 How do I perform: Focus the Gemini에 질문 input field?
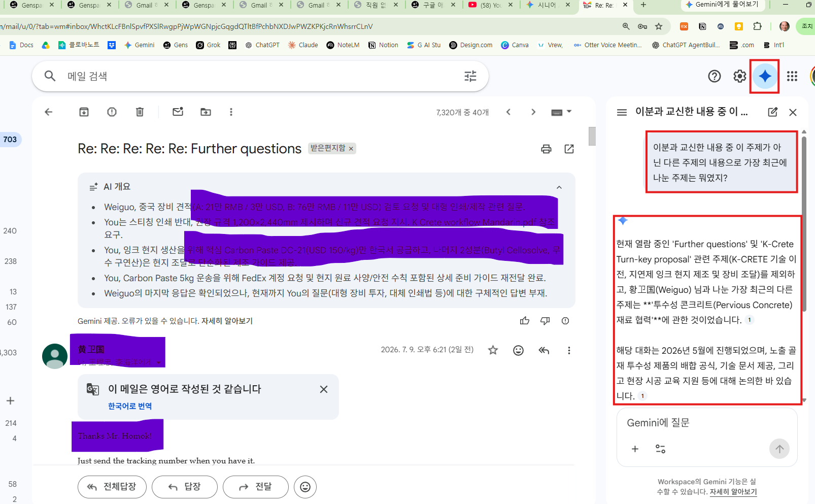[707, 423]
